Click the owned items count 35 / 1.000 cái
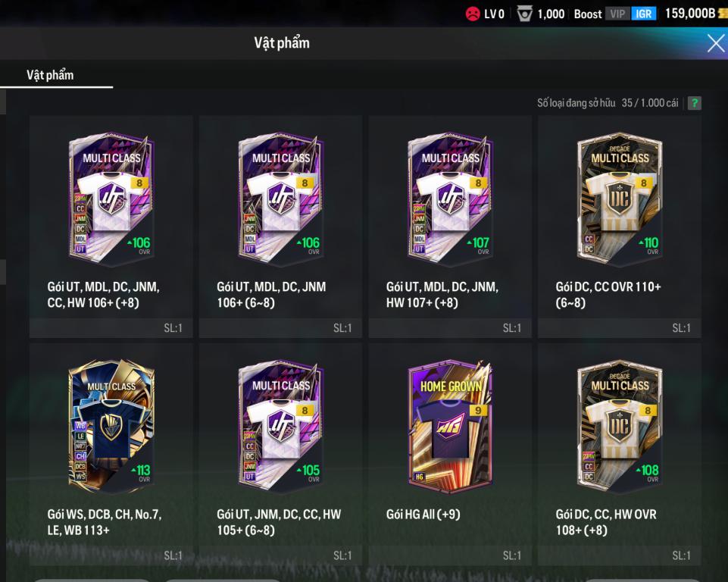Viewport: 728px width, 582px height. 649,102
